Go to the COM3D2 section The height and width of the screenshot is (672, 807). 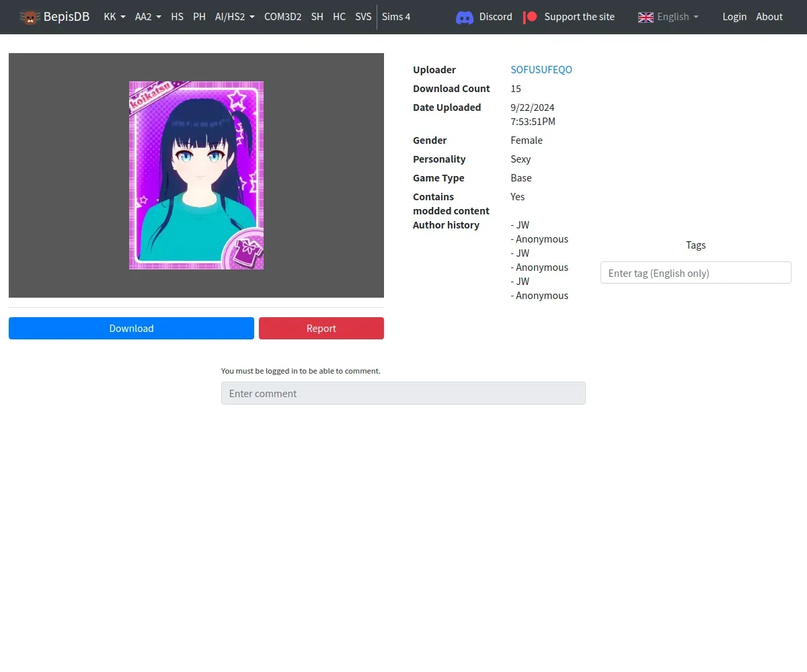coord(282,17)
